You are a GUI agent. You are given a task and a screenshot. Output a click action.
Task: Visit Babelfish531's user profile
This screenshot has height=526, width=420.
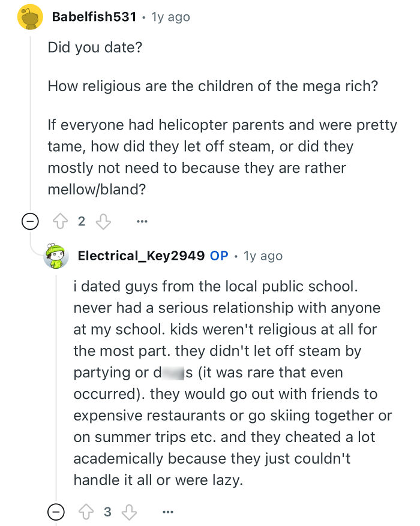pyautogui.click(x=94, y=17)
